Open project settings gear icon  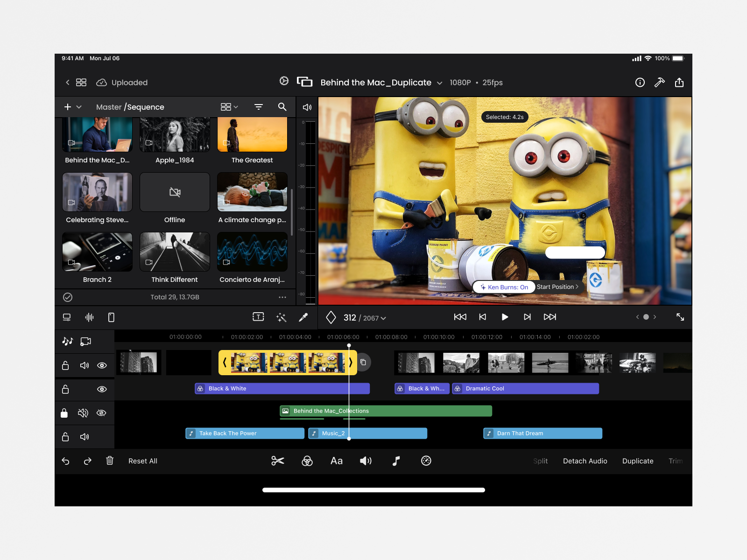[x=284, y=81]
